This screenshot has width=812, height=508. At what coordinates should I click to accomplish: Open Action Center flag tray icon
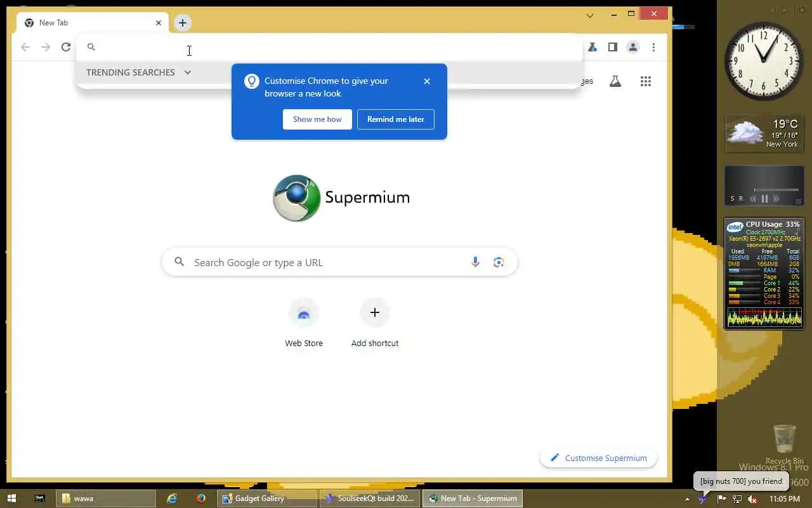tap(721, 499)
